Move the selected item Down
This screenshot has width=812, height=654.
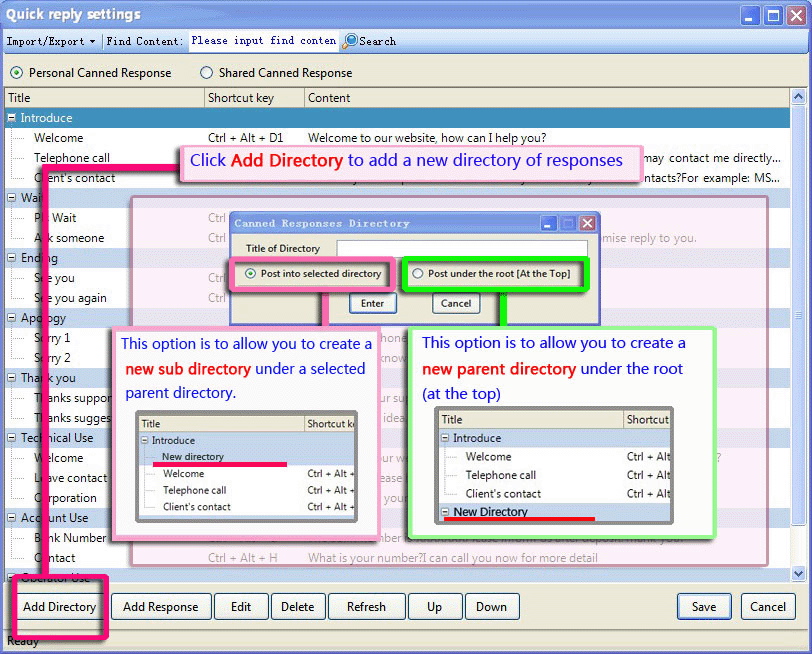point(492,607)
